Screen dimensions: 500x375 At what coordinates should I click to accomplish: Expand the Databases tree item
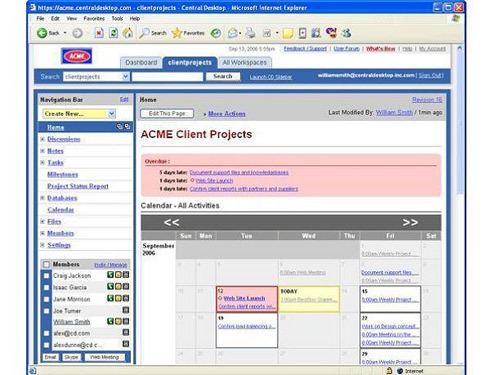(42, 198)
